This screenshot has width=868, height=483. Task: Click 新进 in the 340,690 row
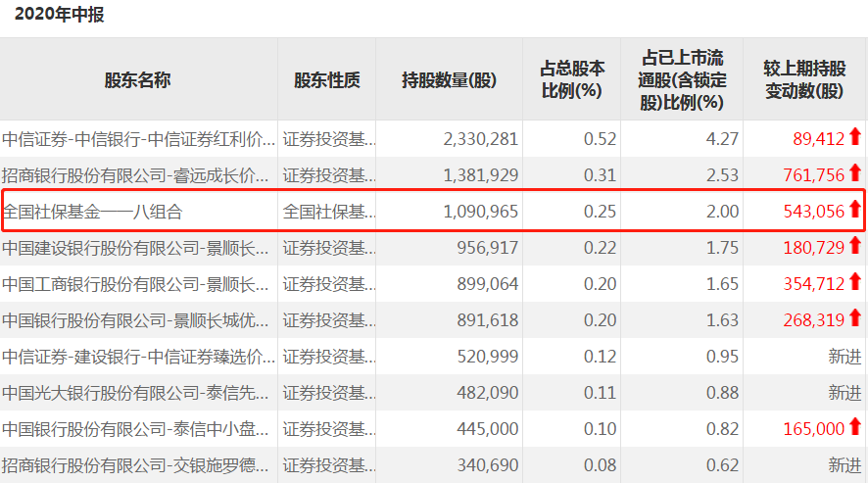click(x=844, y=465)
